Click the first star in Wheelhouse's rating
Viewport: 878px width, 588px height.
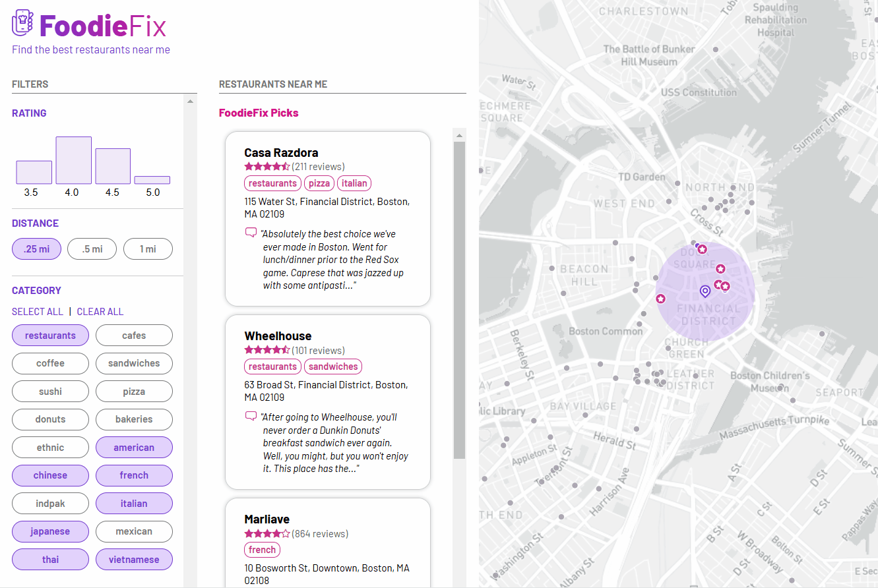(x=247, y=349)
